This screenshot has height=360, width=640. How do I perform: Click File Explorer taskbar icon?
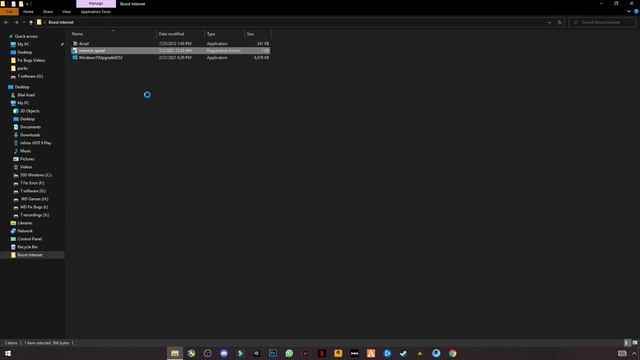tap(175, 353)
